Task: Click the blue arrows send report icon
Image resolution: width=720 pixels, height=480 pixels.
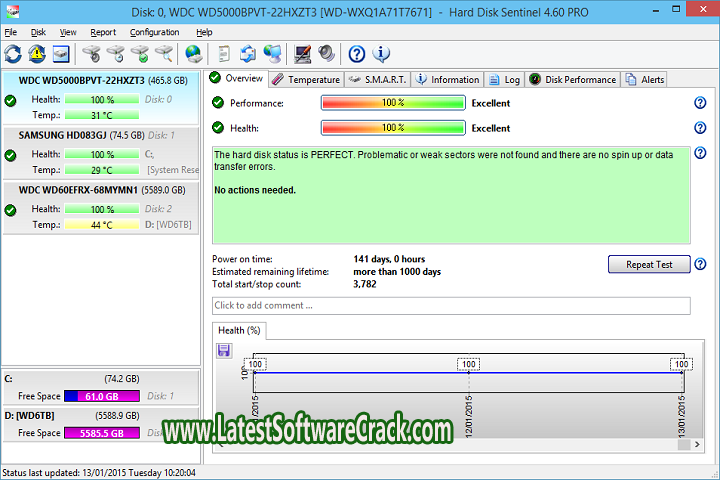Action: click(248, 54)
